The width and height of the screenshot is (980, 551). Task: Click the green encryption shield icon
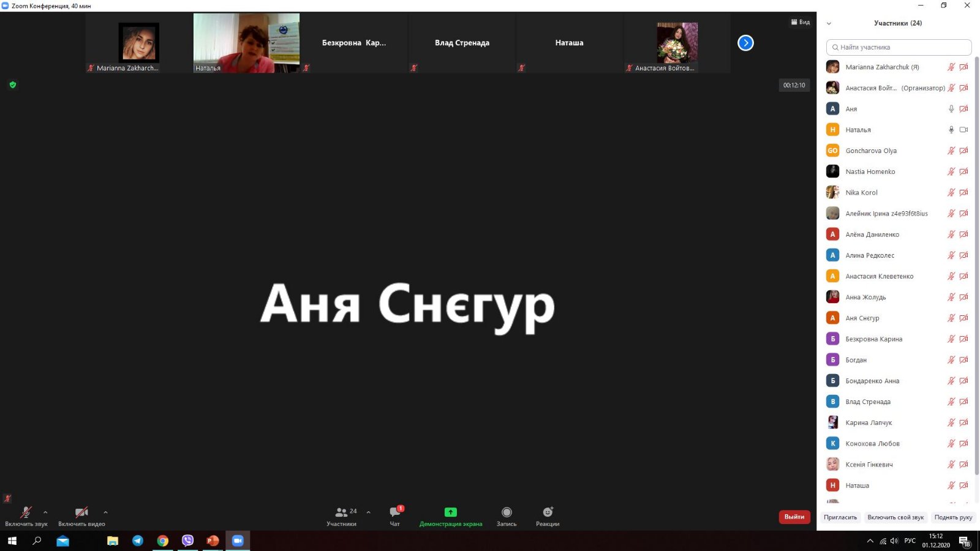click(13, 85)
